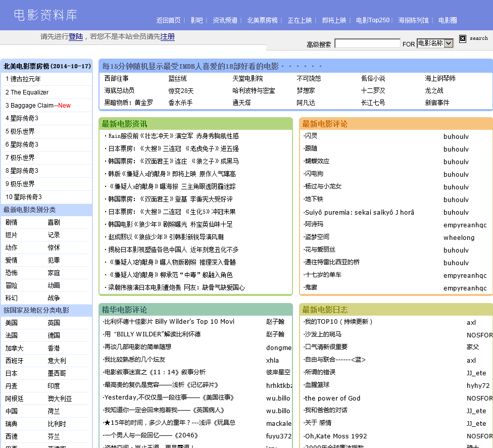Read the news about 梁朝伟 Japanese film
The width and height of the screenshot is (493, 448).
(x=175, y=287)
